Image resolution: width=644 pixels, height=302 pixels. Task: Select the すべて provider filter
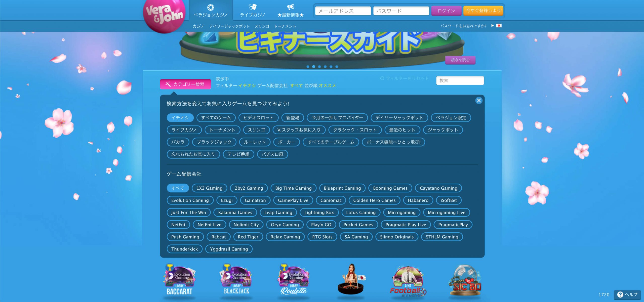[x=178, y=188]
